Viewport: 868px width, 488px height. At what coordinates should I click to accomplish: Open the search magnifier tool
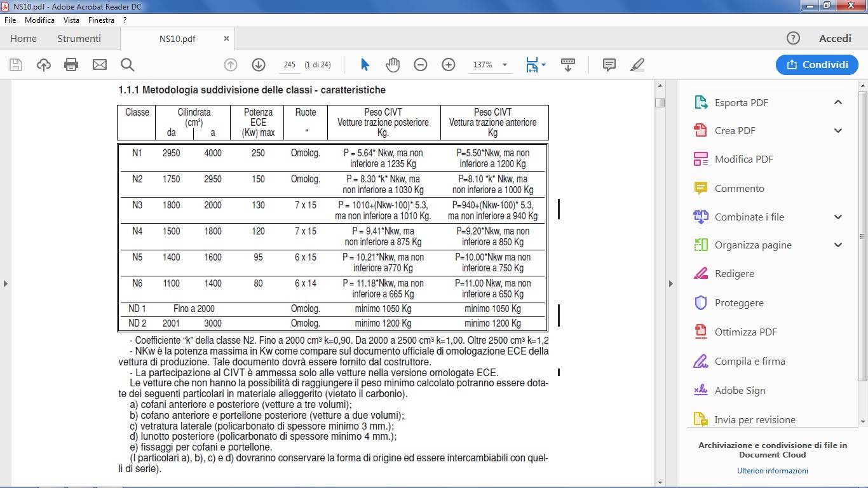(x=127, y=65)
